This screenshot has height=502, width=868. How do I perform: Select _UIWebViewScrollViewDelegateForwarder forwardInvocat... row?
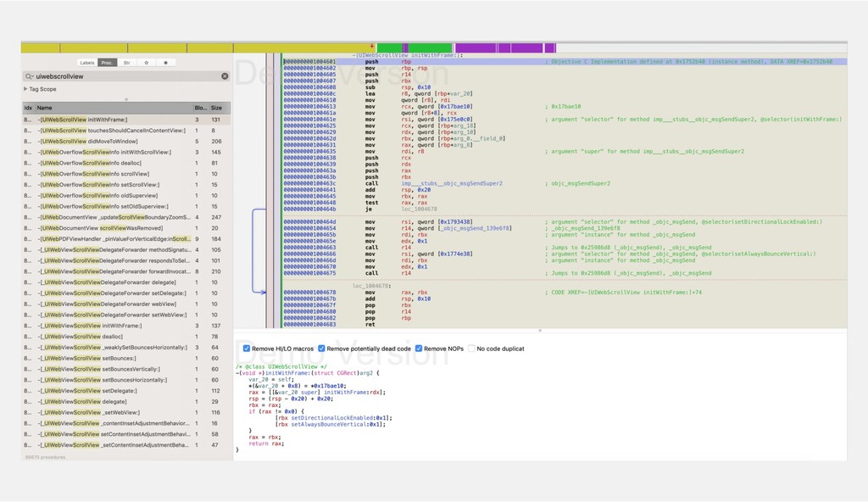click(126, 271)
